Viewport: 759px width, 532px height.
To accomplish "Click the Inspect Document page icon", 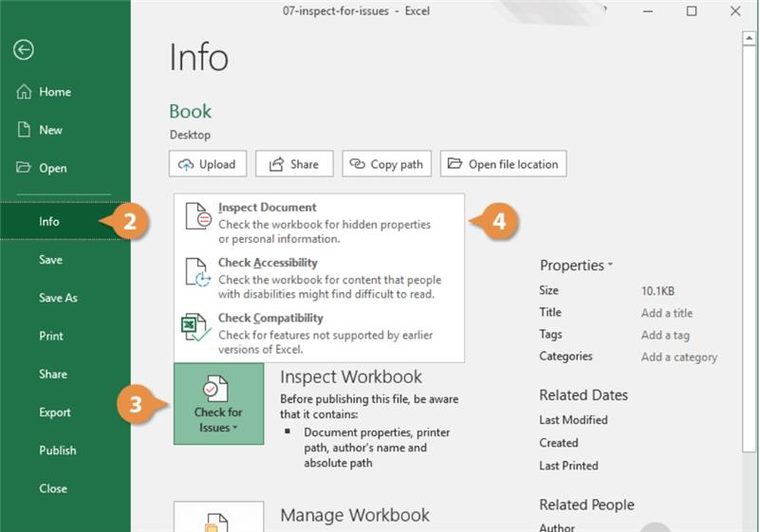I will (x=198, y=216).
